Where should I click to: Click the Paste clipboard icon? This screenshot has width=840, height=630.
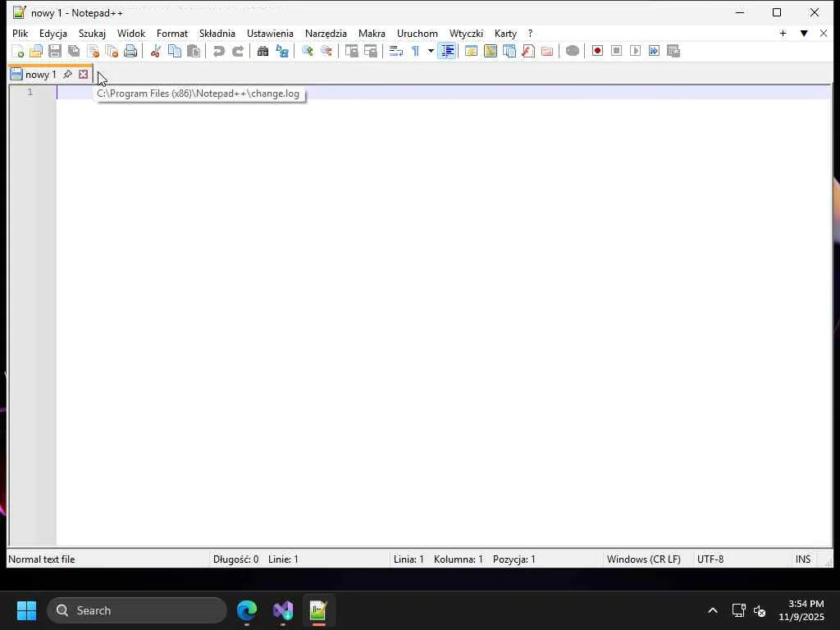click(194, 52)
